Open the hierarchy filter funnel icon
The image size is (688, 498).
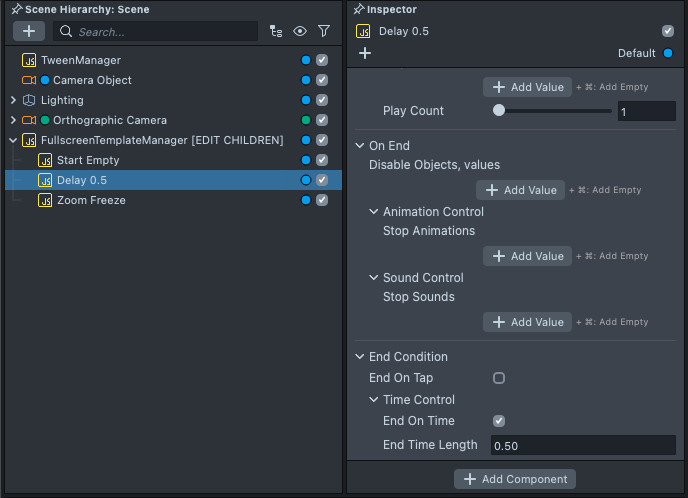(324, 31)
